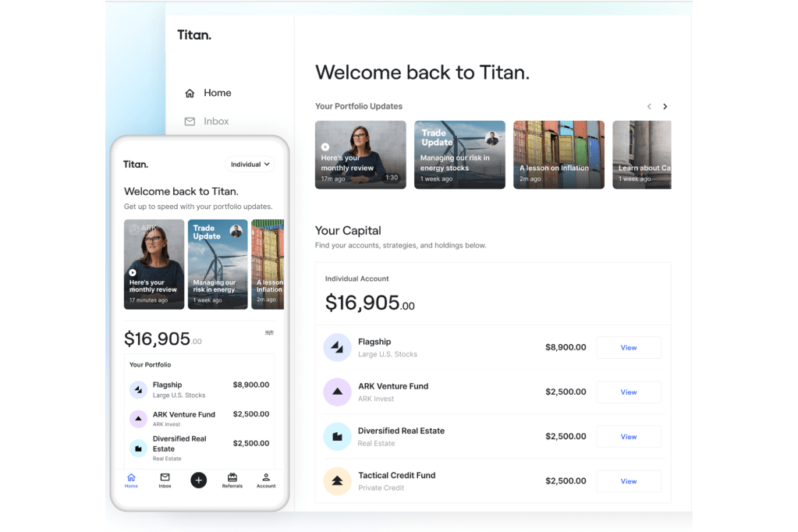The width and height of the screenshot is (798, 532).
Task: Click 'Your Portfolio Updates' heading
Action: [x=359, y=106]
